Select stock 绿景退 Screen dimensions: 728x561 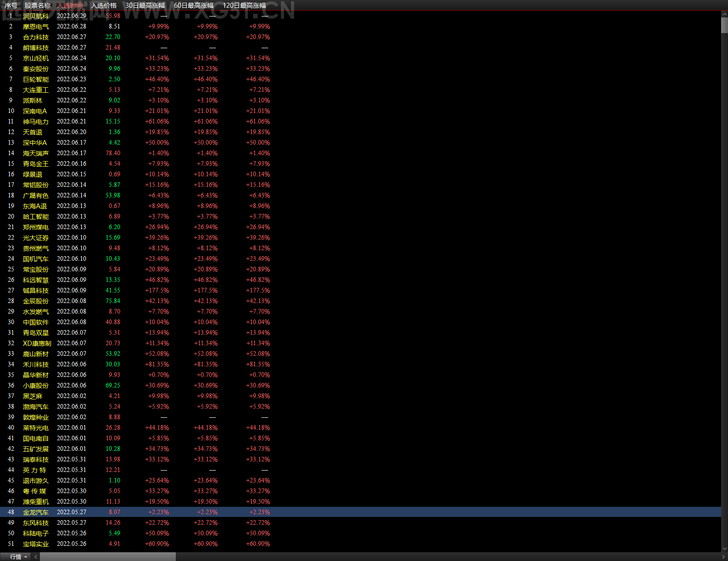tap(33, 174)
